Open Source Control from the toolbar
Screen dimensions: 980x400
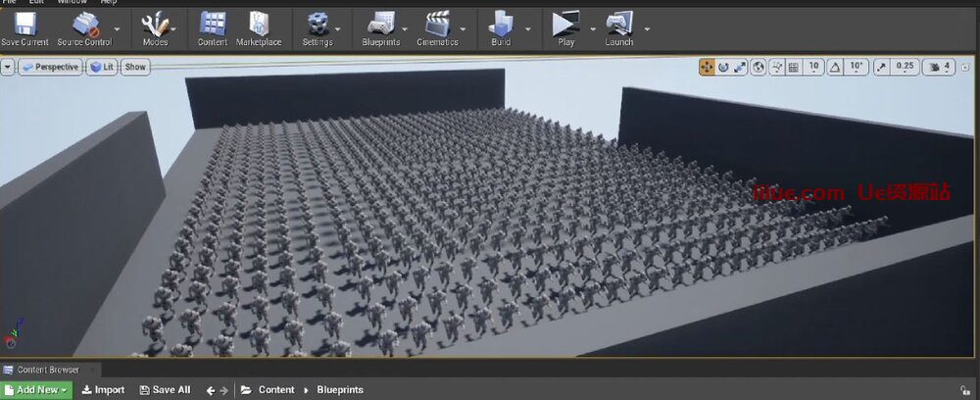pos(83,27)
